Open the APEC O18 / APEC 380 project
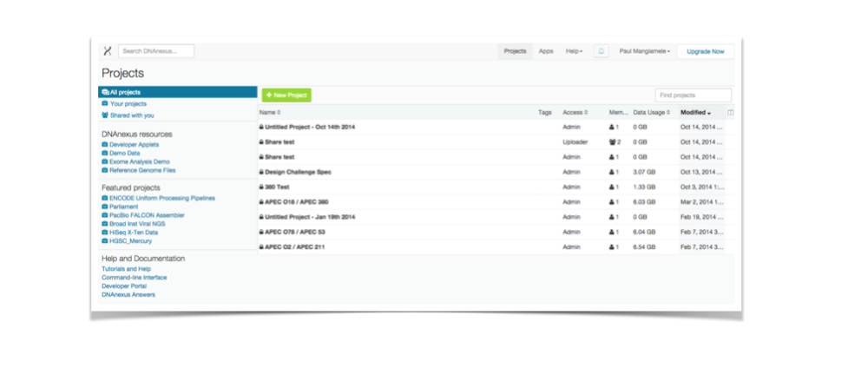 tap(297, 202)
